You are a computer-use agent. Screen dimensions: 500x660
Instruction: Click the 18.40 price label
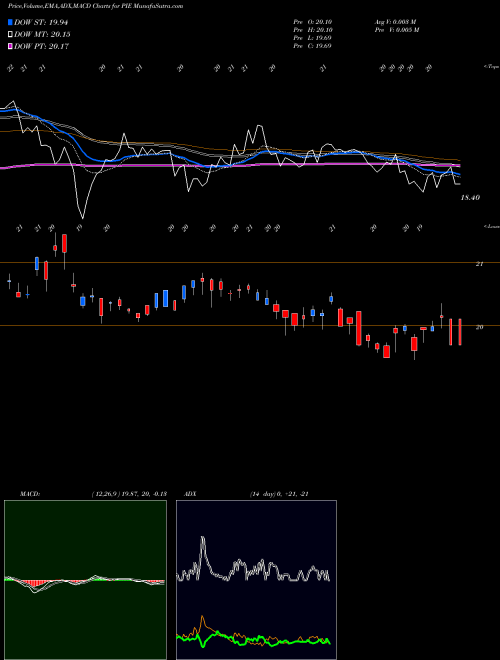(x=470, y=197)
